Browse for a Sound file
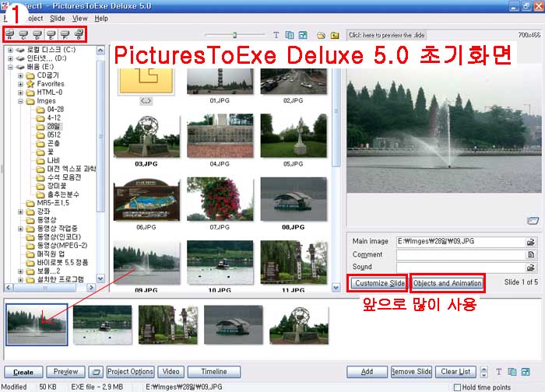 [x=531, y=268]
